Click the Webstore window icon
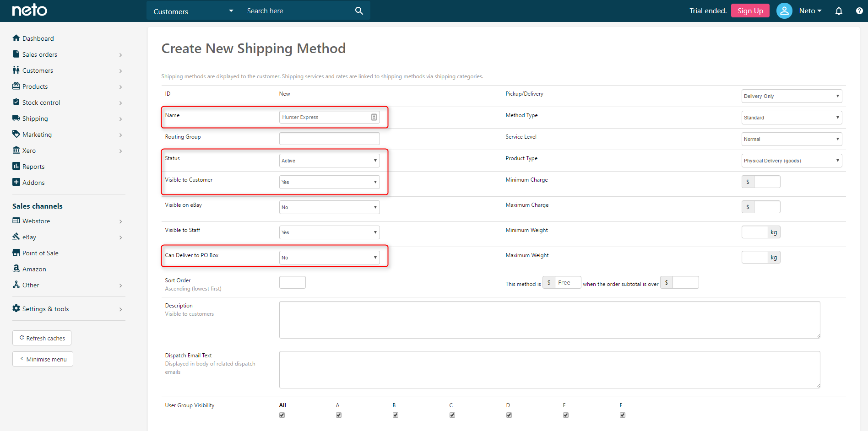868x431 pixels. pyautogui.click(x=16, y=221)
